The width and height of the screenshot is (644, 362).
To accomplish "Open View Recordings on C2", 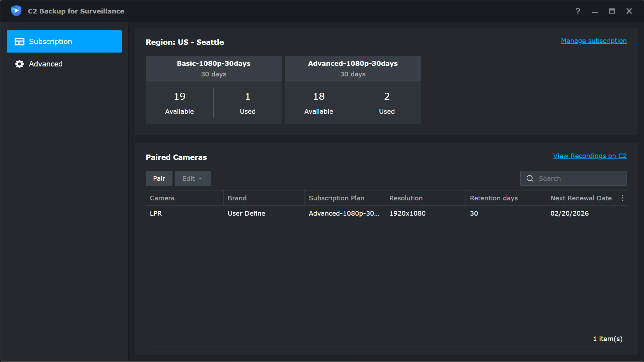I will pos(590,156).
